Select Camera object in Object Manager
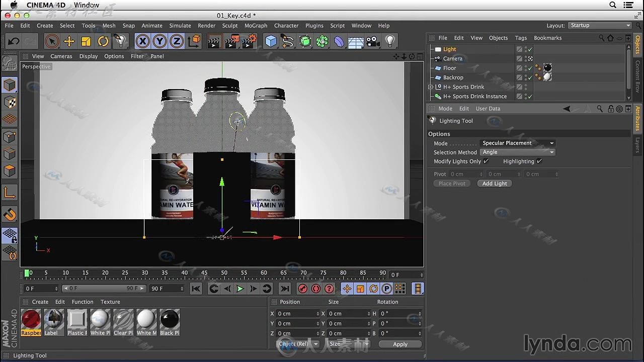Screen dimensions: 644x362 click(x=453, y=59)
